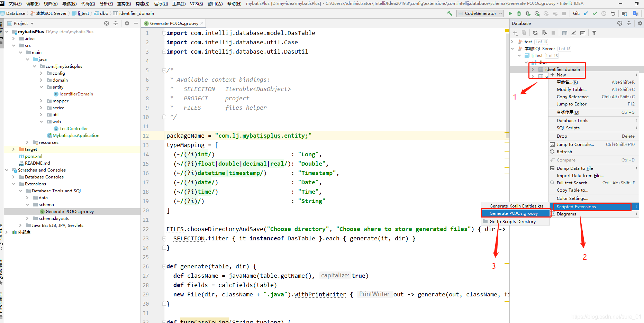The image size is (644, 323).
Task: Close the Generate POJOs.groovy editor tab
Action: pyautogui.click(x=202, y=23)
